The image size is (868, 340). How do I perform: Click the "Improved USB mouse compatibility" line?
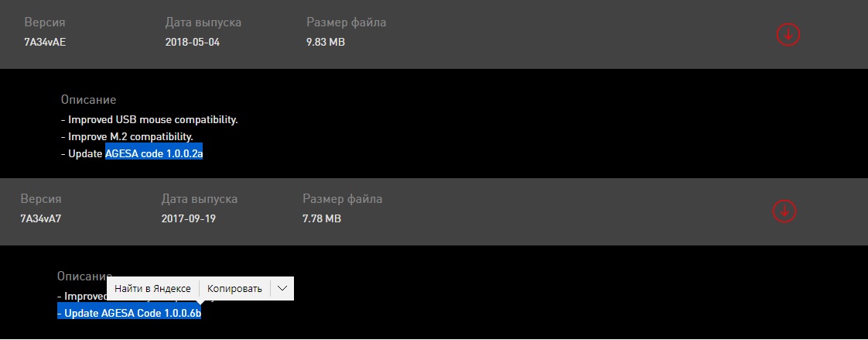[x=149, y=120]
